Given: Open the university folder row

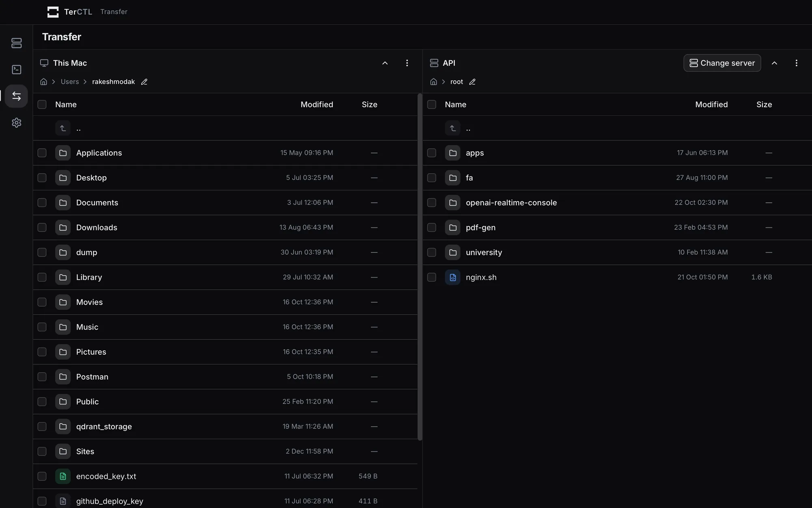Looking at the screenshot, I should [617, 252].
